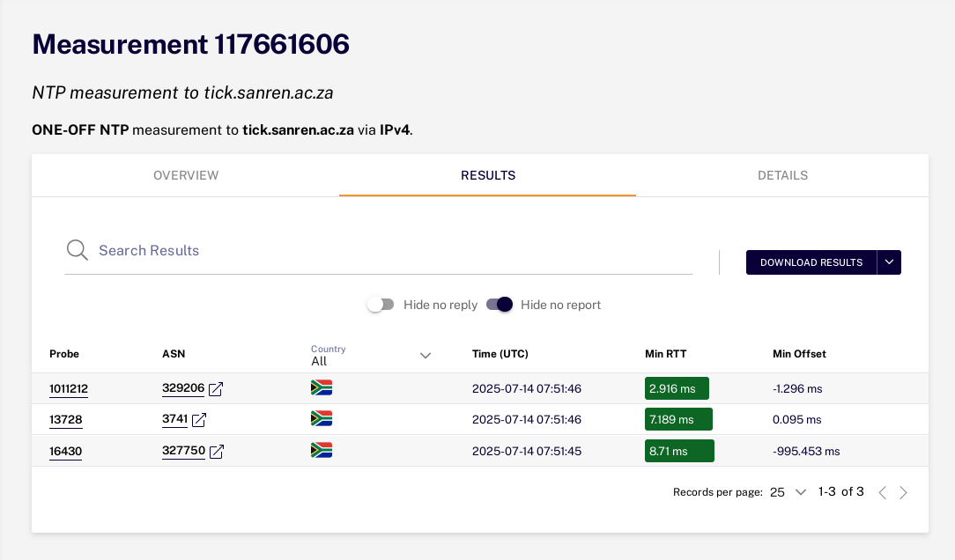Click the green 2.916 ms RTT badge
Viewport: 955px width, 560px height.
pos(677,388)
